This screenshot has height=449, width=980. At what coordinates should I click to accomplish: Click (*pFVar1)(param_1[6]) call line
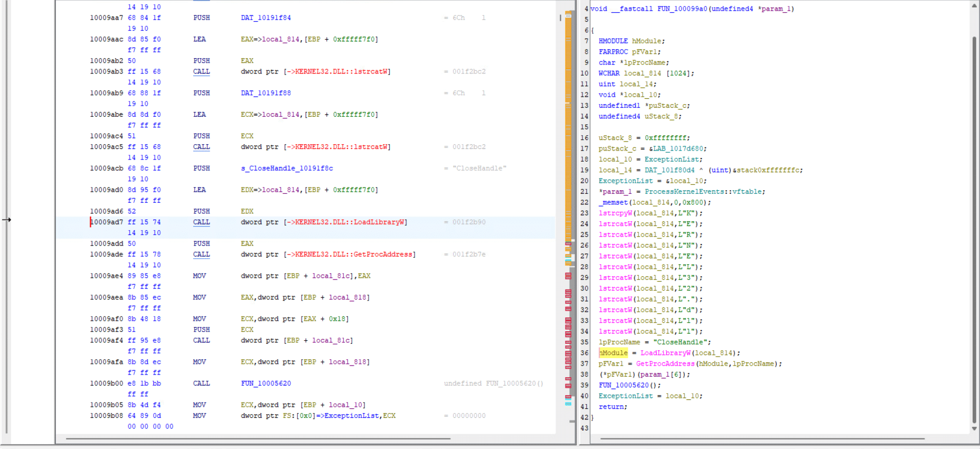(x=645, y=375)
